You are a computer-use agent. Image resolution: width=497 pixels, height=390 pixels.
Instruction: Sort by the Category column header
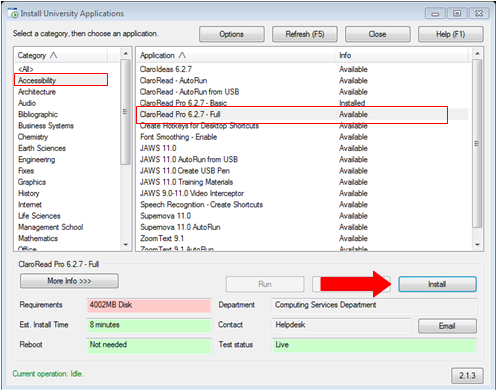[x=62, y=55]
